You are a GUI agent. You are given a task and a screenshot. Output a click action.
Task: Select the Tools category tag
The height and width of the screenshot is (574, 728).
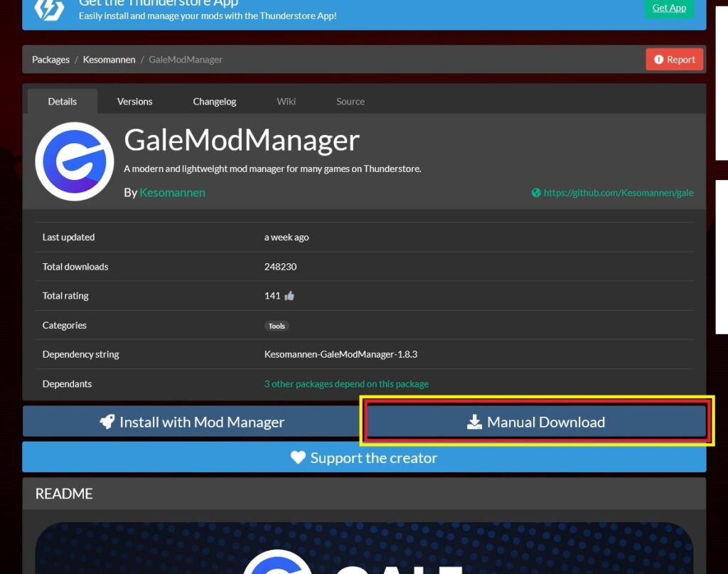pyautogui.click(x=277, y=326)
